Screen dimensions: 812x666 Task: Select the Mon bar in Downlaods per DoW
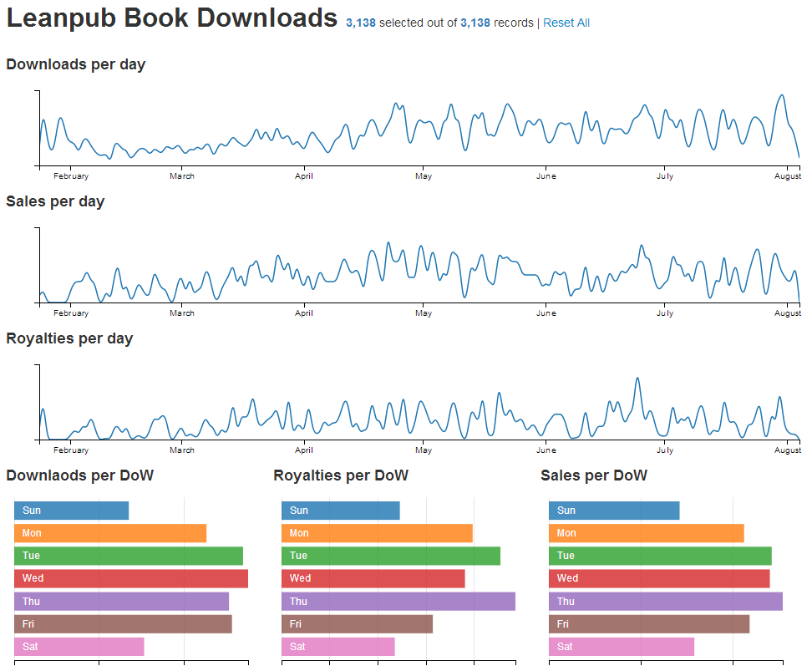[109, 532]
